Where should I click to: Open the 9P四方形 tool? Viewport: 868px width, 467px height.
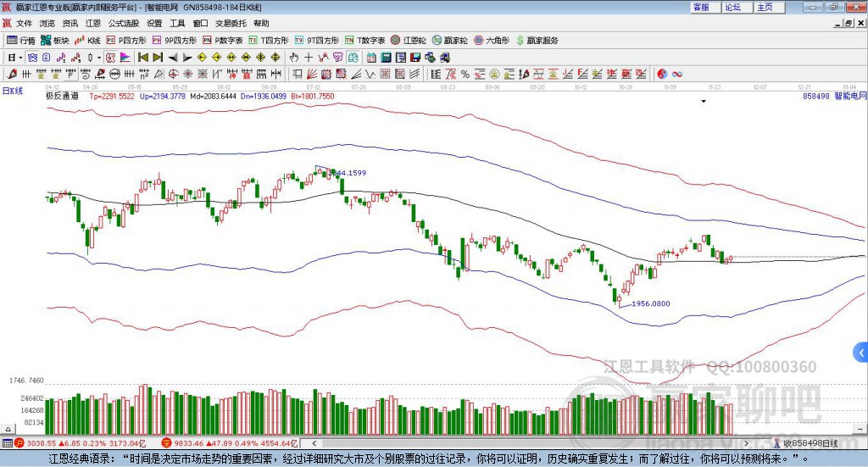[x=175, y=41]
